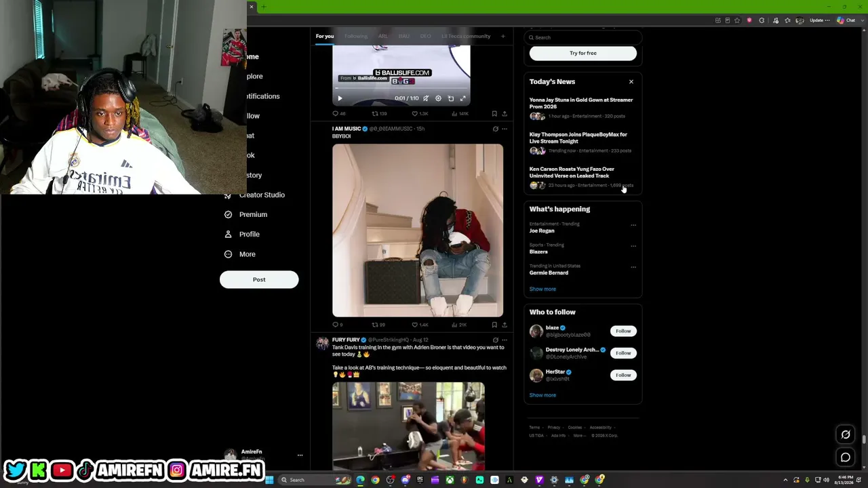Image resolution: width=868 pixels, height=488 pixels.
Task: Open the FURY FURY gym training video
Action: point(408,426)
